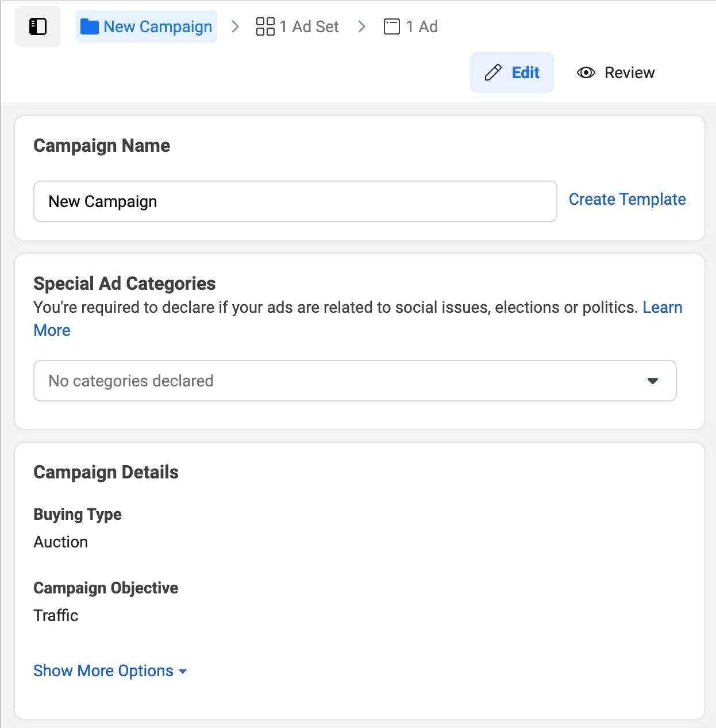This screenshot has width=716, height=728.
Task: Go to the 1 Ad Set level
Action: point(309,26)
